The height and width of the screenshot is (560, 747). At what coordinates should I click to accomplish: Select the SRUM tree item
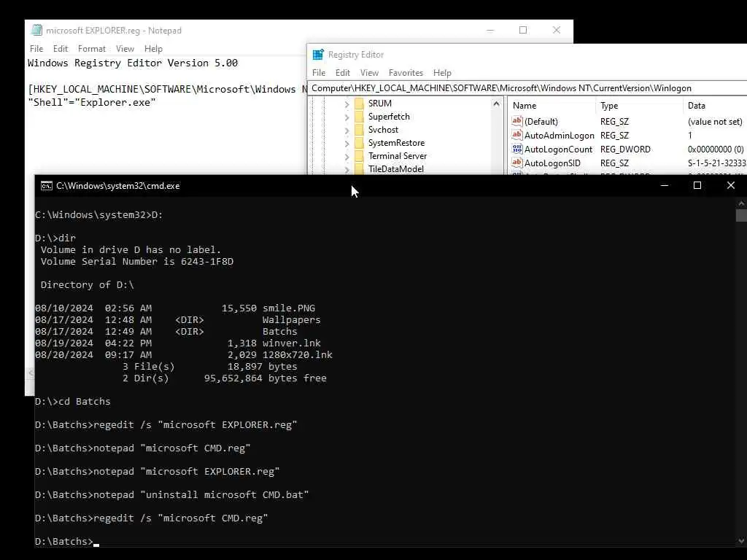(x=379, y=104)
